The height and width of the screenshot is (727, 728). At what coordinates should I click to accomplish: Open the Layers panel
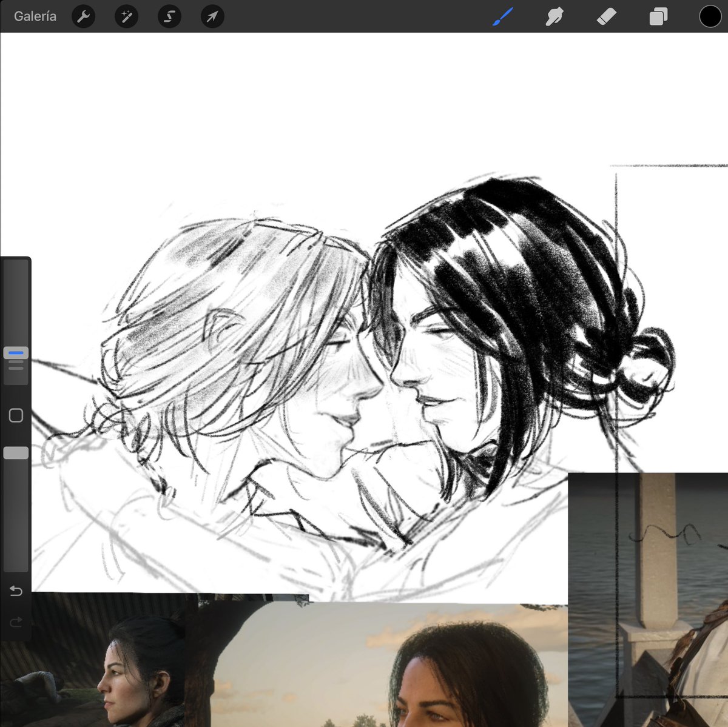[x=658, y=16]
